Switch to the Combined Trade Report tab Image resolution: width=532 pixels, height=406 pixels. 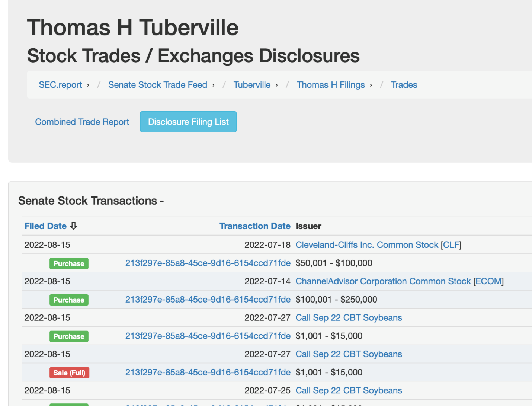tap(82, 122)
